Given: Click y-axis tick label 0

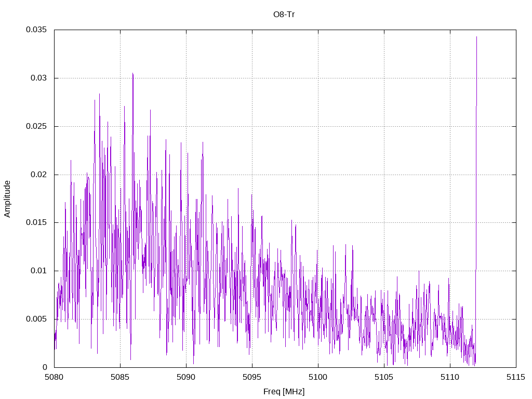Looking at the screenshot, I should tap(45, 367).
